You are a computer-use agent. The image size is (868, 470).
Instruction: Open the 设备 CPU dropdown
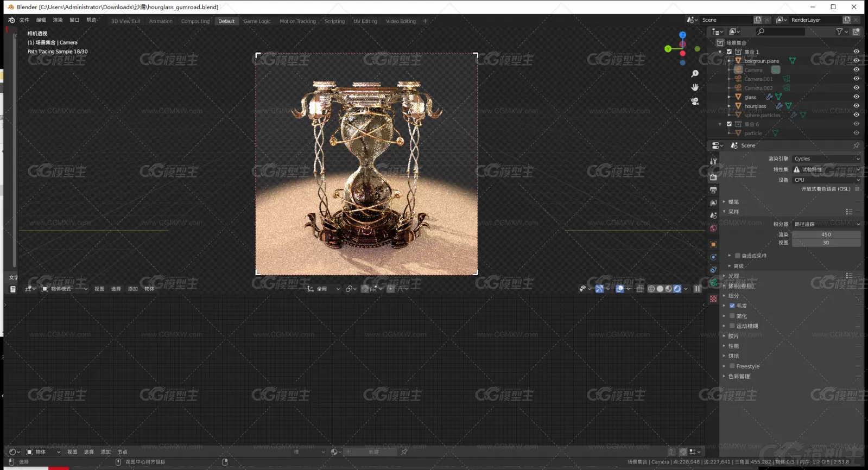(826, 180)
